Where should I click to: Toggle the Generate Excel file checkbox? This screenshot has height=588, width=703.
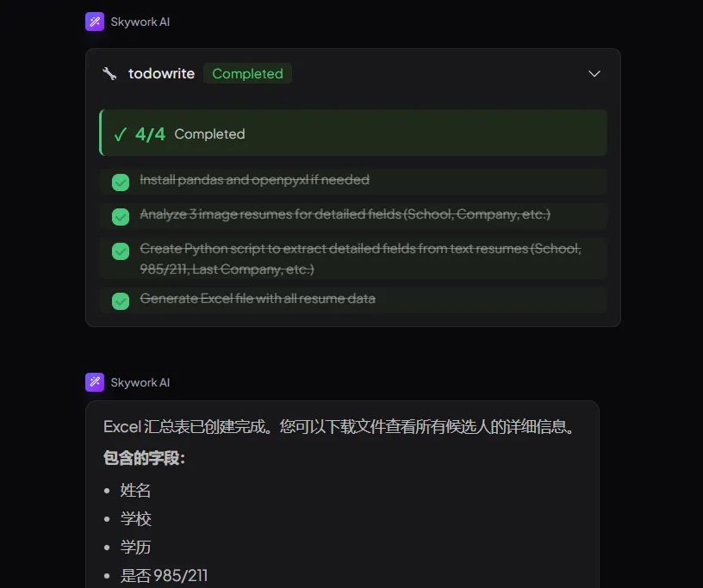121,300
